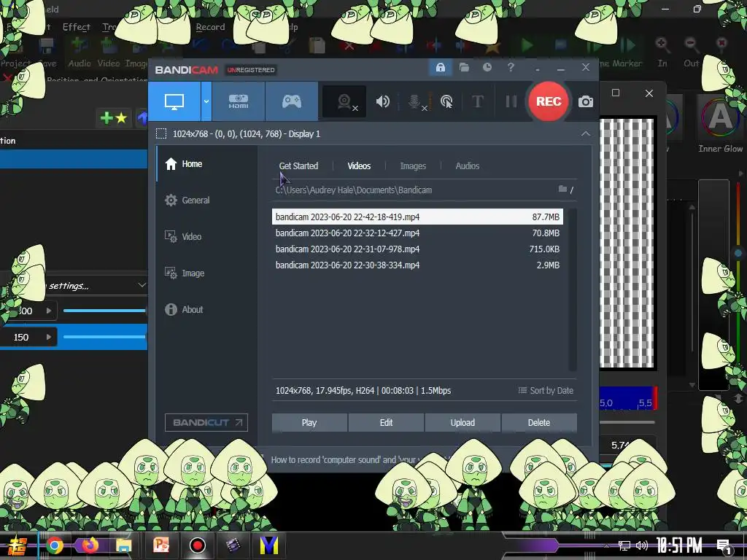747x560 pixels.
Task: Click the Edit button
Action: point(386,422)
